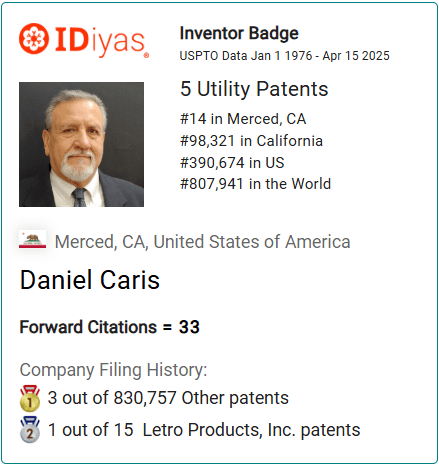439x465 pixels.
Task: Select the USPTO Data date range text
Action: point(284,56)
